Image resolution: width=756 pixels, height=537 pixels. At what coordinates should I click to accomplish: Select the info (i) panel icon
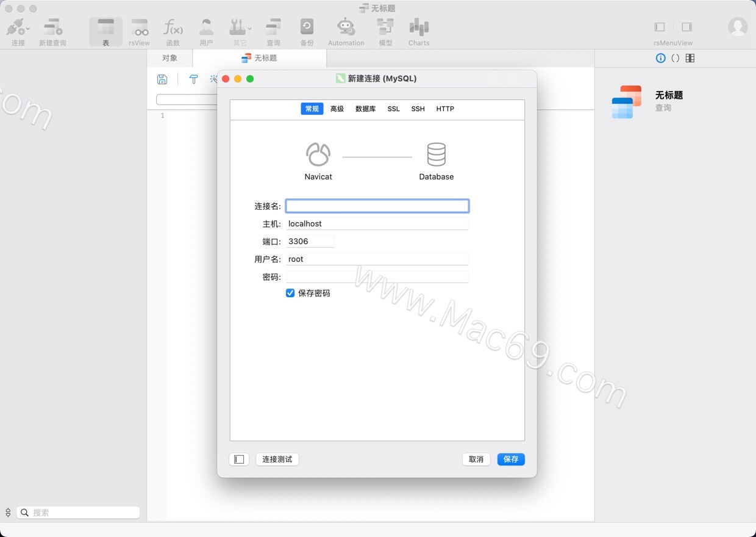[x=660, y=58]
